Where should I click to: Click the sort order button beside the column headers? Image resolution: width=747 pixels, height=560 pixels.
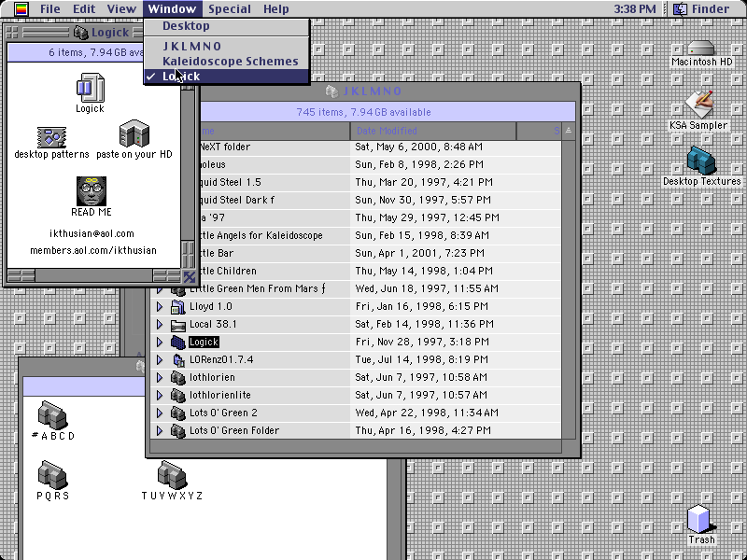pyautogui.click(x=569, y=131)
